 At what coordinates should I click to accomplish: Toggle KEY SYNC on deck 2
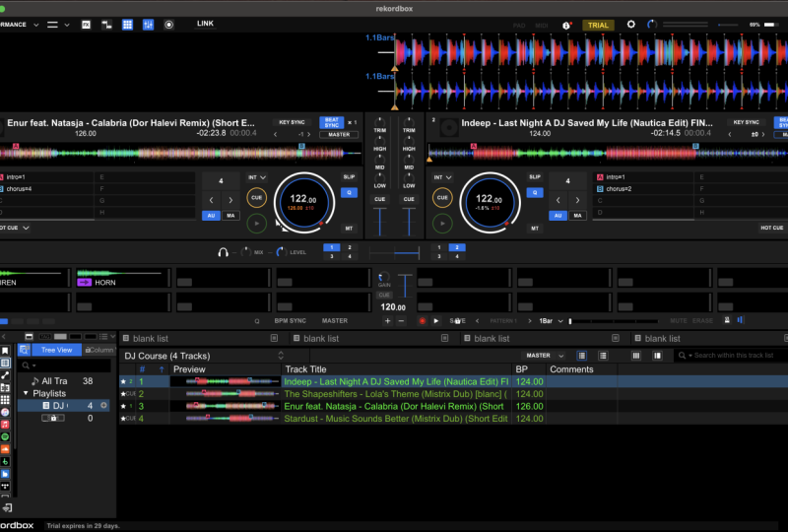[747, 122]
